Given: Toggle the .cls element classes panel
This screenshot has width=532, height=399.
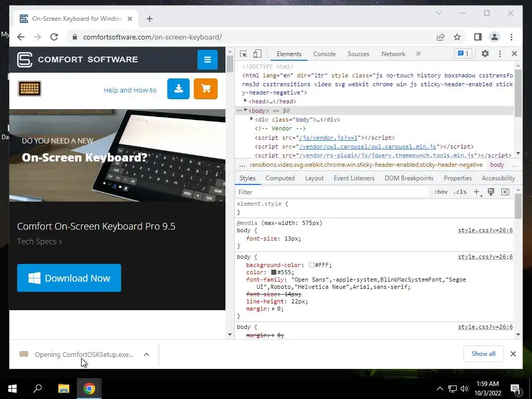Looking at the screenshot, I should click(x=460, y=192).
